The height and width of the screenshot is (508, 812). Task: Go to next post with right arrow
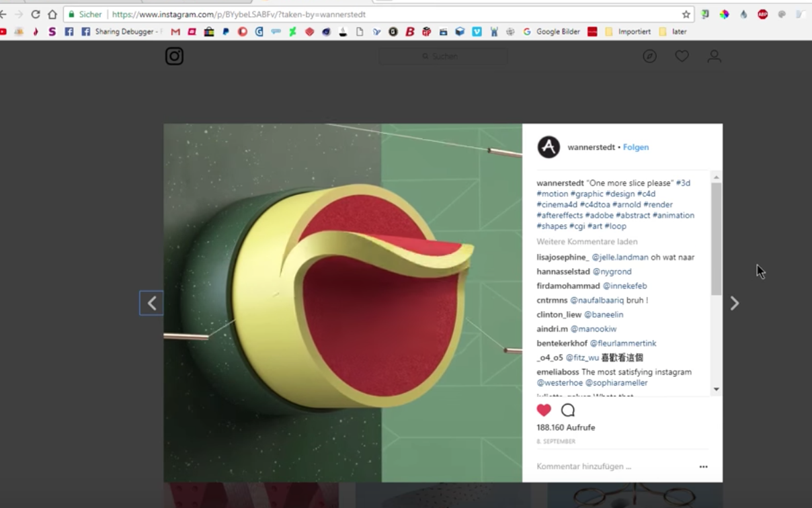click(735, 303)
